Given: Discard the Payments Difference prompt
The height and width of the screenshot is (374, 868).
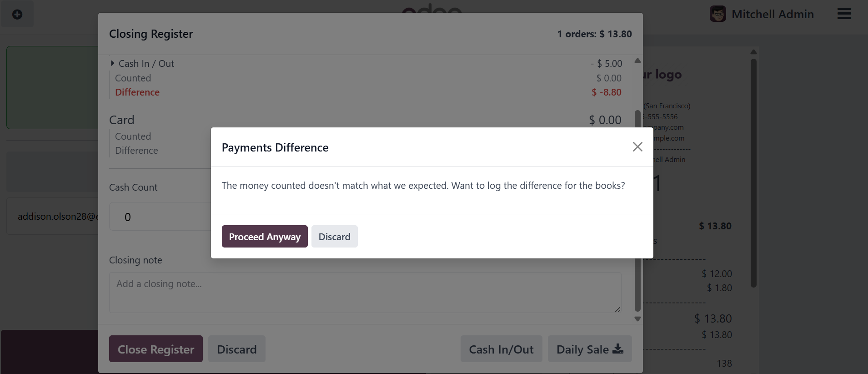Looking at the screenshot, I should click(x=334, y=237).
